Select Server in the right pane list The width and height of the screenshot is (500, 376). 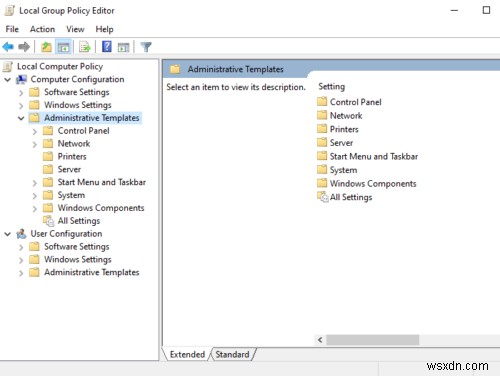341,143
